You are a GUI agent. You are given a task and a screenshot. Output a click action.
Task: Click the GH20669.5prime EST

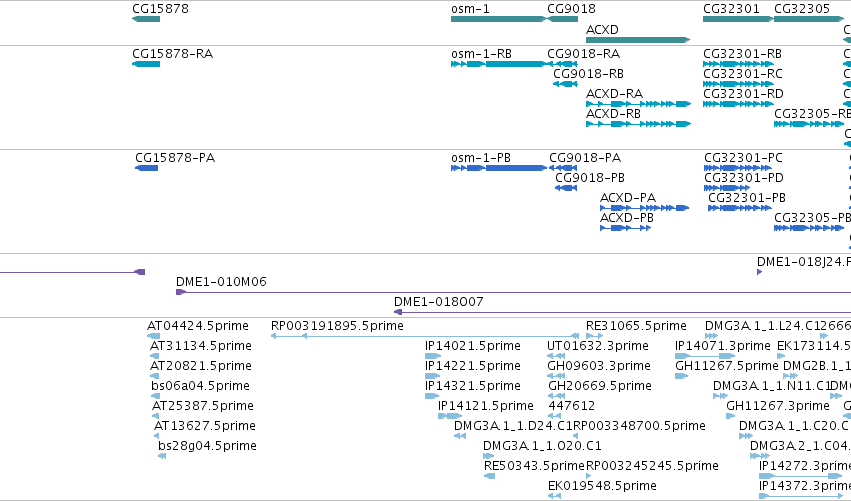point(557,396)
